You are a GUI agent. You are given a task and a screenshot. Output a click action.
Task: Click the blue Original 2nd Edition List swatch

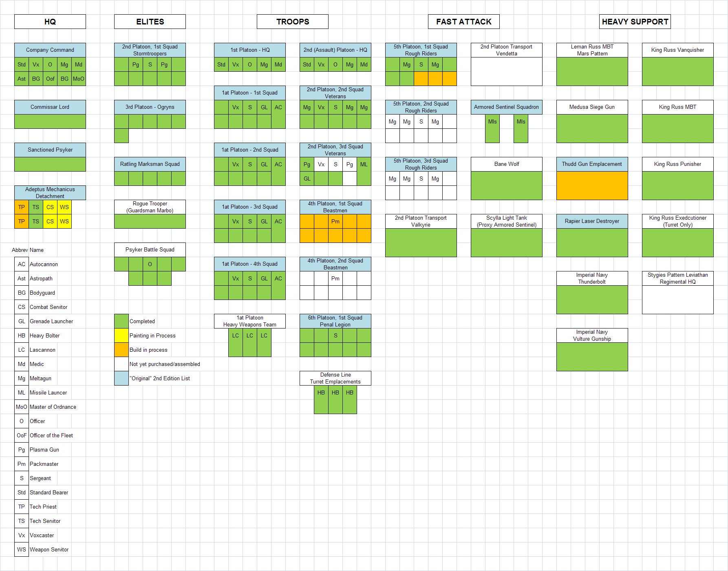click(x=121, y=378)
